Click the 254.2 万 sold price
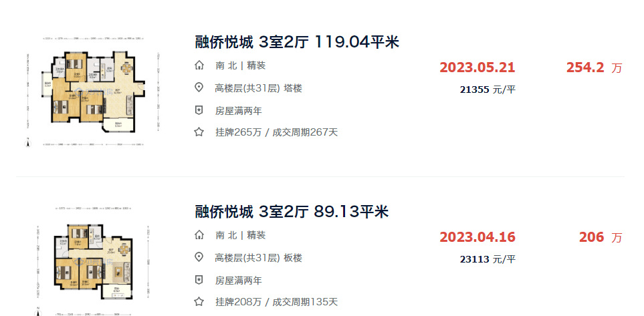Image resolution: width=644 pixels, height=316 pixels. click(x=595, y=67)
